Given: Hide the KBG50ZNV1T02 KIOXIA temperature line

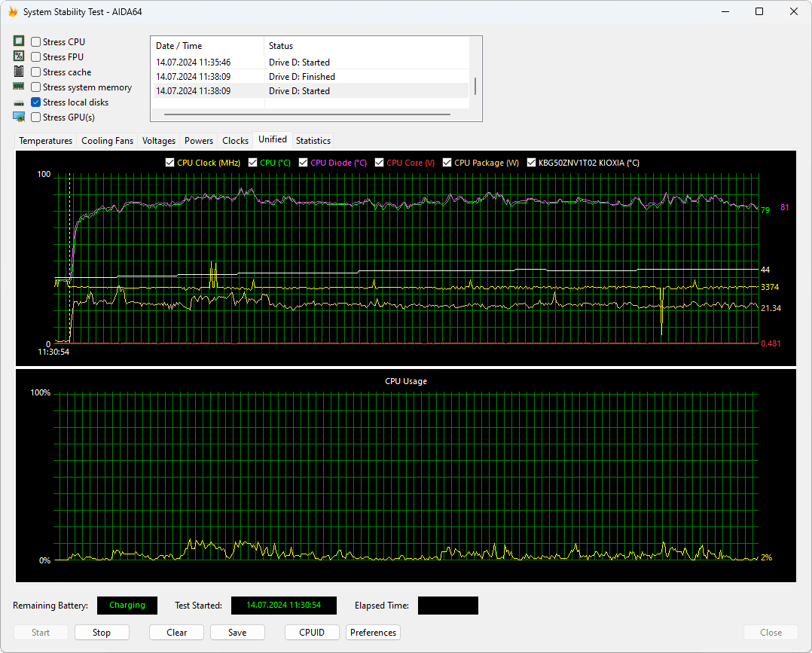Looking at the screenshot, I should tap(531, 163).
